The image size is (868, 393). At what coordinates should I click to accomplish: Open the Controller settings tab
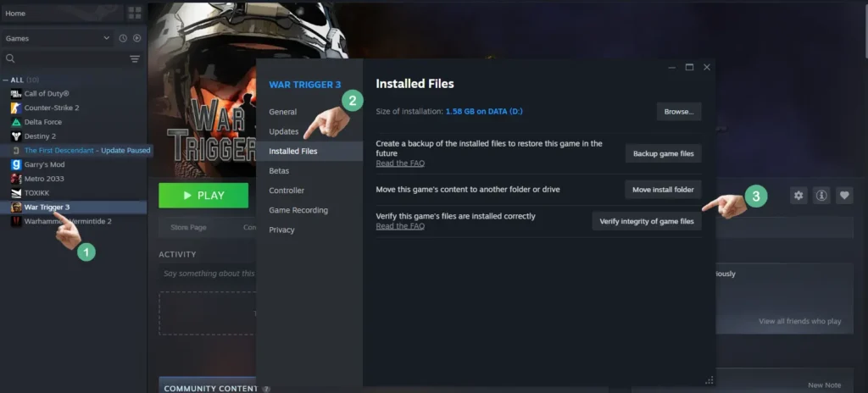pos(287,191)
